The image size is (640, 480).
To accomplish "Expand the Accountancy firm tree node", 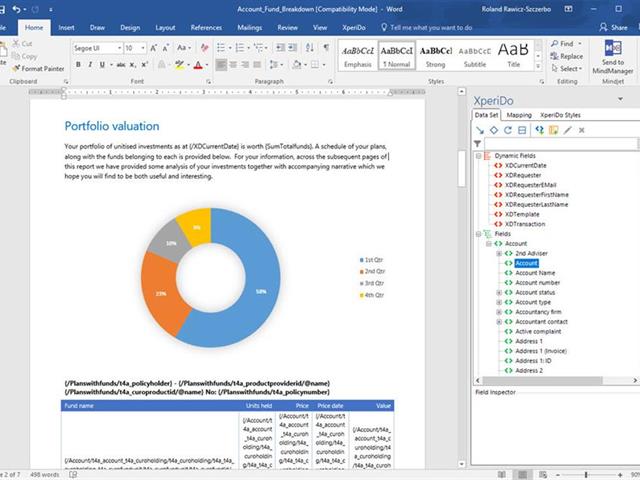I will (499, 312).
